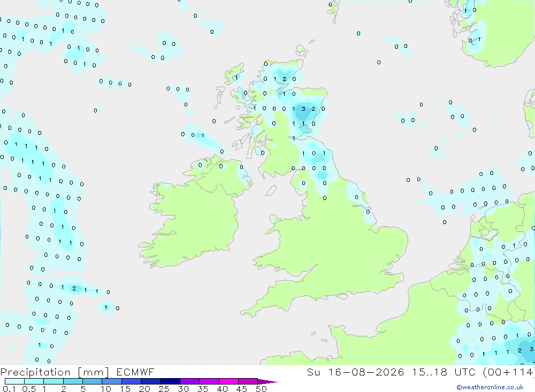
Task: Click the "2" value in Atlantic southwest of Ireland
Action: click(x=74, y=289)
